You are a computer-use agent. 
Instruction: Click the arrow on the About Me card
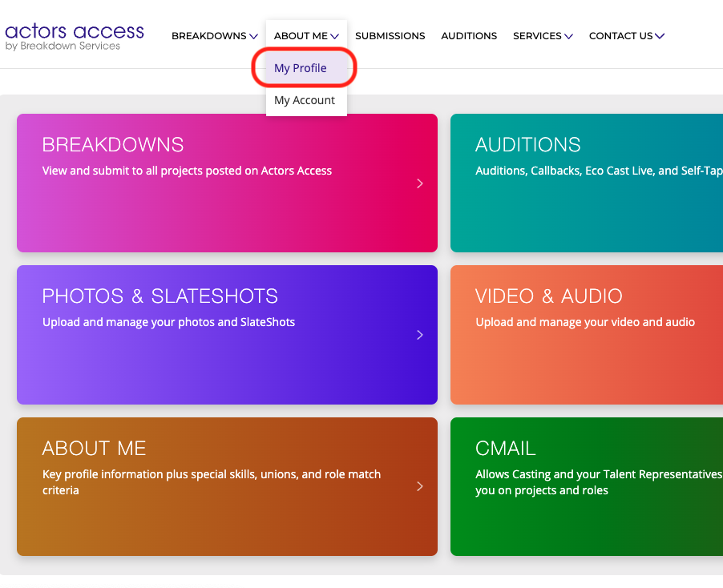[419, 486]
